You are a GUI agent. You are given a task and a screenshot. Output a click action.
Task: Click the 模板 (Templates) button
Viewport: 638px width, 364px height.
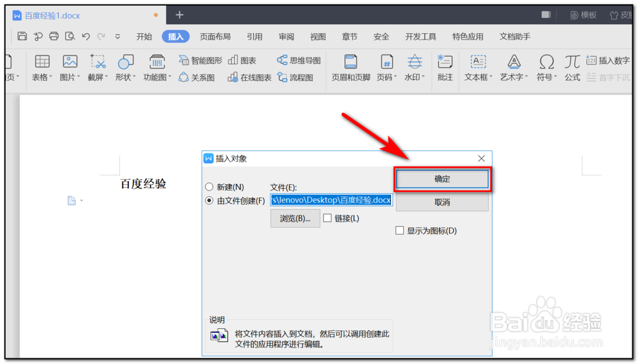[x=584, y=15]
